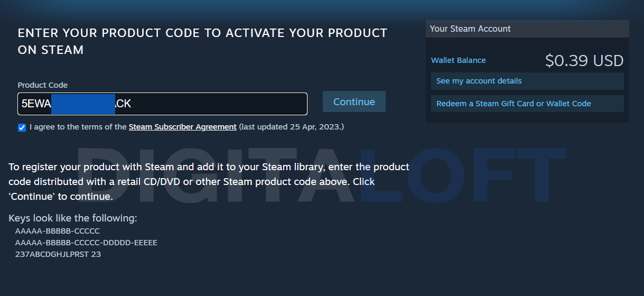Image resolution: width=644 pixels, height=296 pixels.
Task: Click the 'last updated 25 Apr, 2023' text
Action: (x=291, y=127)
